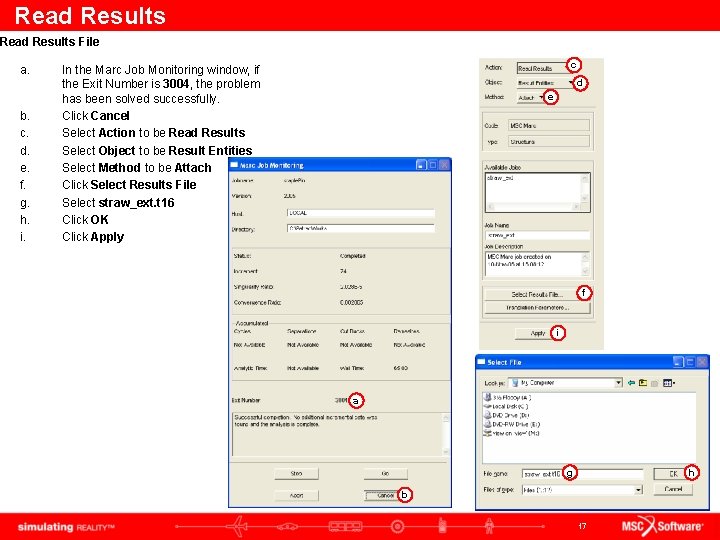
Task: Click the Abort button in Job Monitoring
Action: (x=296, y=495)
